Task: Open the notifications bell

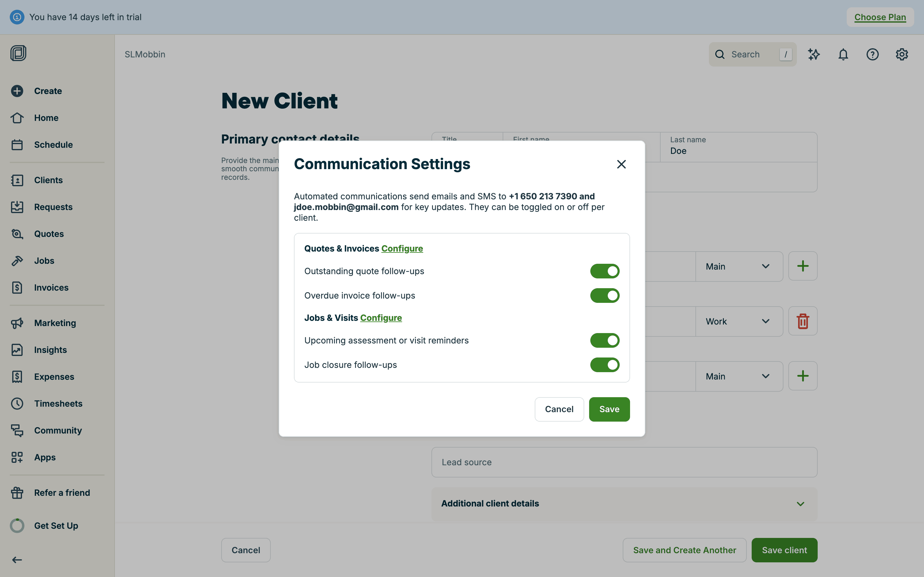Action: pyautogui.click(x=843, y=55)
